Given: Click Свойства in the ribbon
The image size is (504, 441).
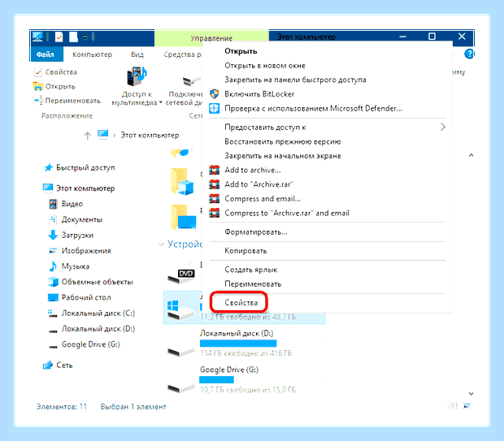Looking at the screenshot, I should pos(55,72).
